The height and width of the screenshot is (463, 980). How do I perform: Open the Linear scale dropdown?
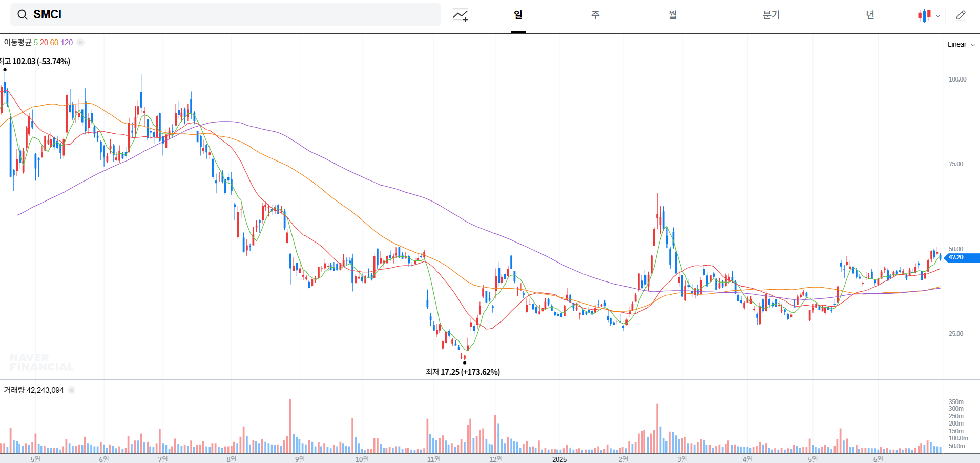point(961,44)
